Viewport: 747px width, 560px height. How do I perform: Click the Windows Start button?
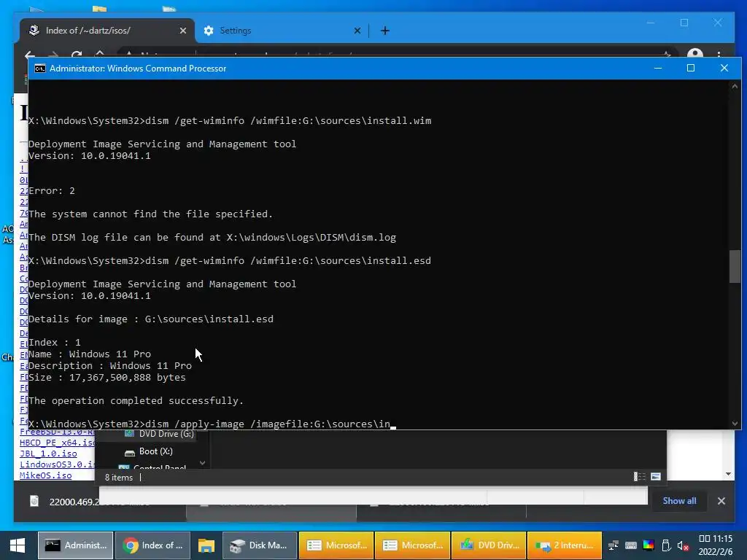point(18,545)
